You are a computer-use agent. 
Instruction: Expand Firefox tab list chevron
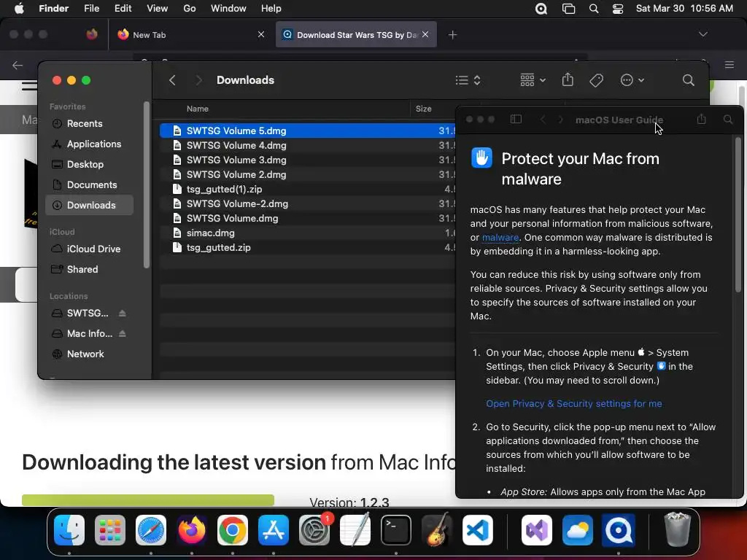(x=703, y=34)
